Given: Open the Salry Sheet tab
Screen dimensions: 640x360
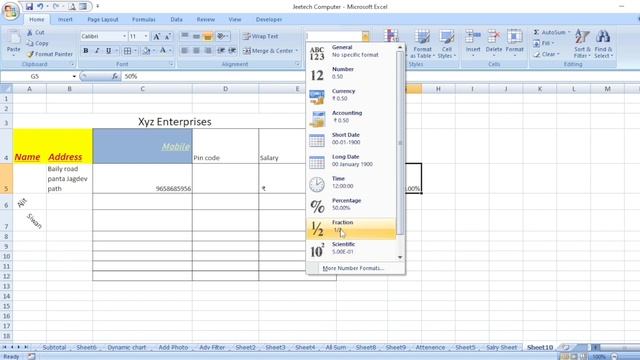Looking at the screenshot, I should click(501, 347).
